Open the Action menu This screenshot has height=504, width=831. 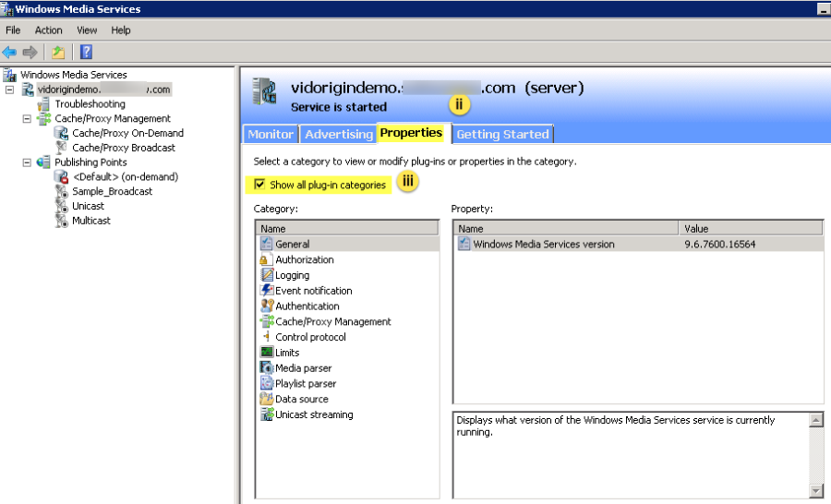point(48,30)
